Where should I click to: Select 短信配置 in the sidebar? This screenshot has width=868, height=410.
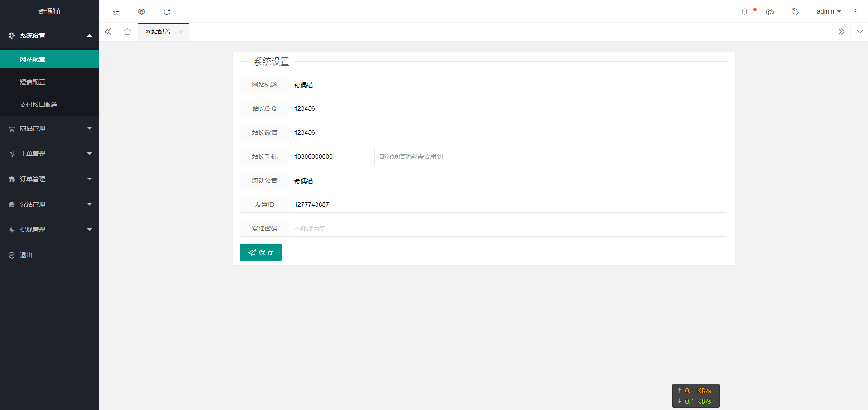49,82
